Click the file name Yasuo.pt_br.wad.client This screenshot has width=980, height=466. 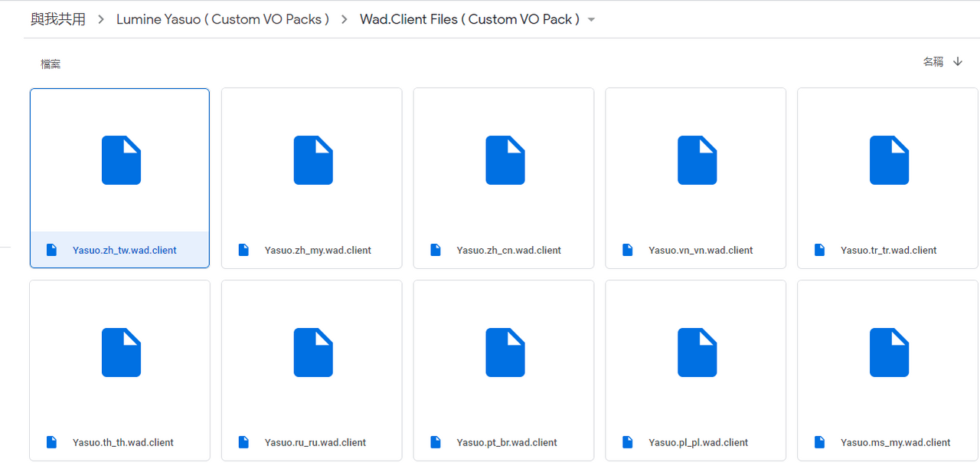pos(507,443)
